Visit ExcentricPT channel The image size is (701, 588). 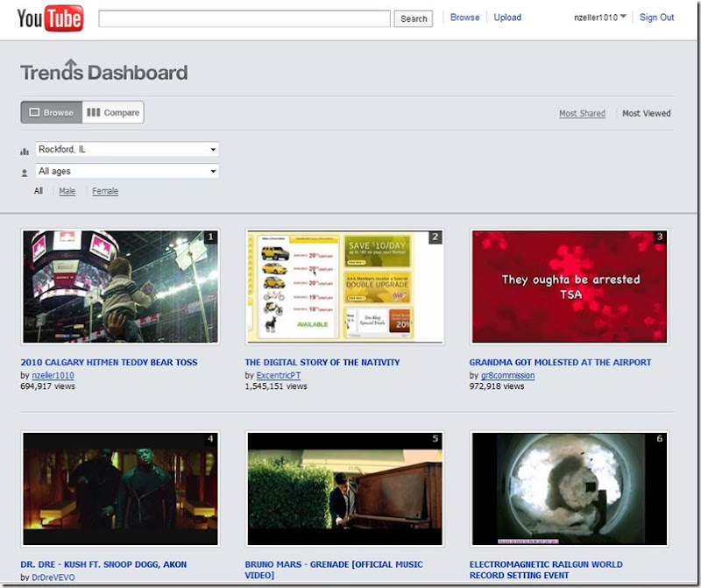click(278, 376)
